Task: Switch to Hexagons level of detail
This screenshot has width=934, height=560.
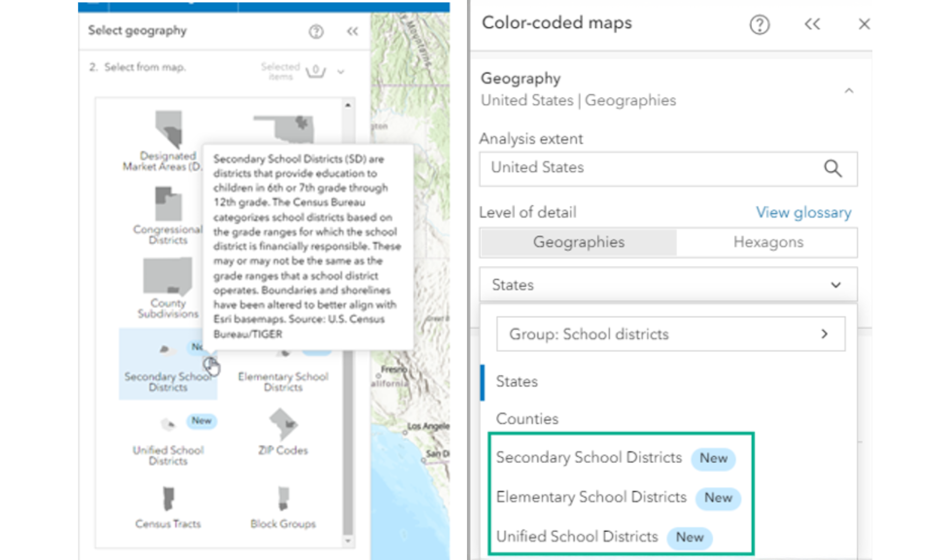Action: 768,242
